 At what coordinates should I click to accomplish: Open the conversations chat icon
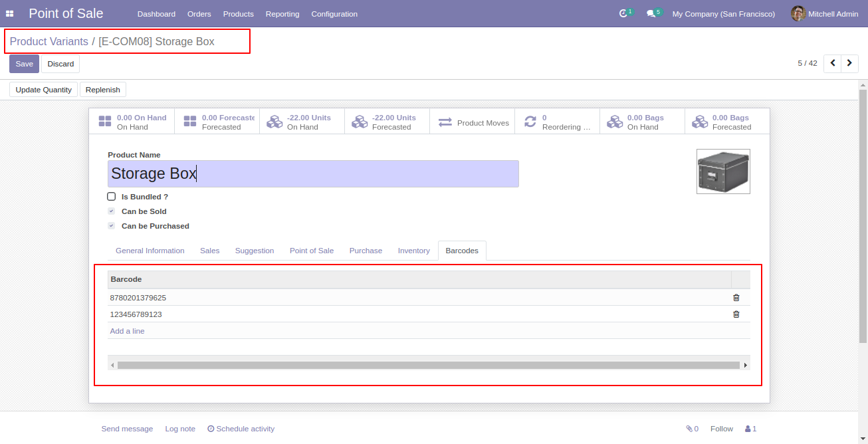(651, 14)
